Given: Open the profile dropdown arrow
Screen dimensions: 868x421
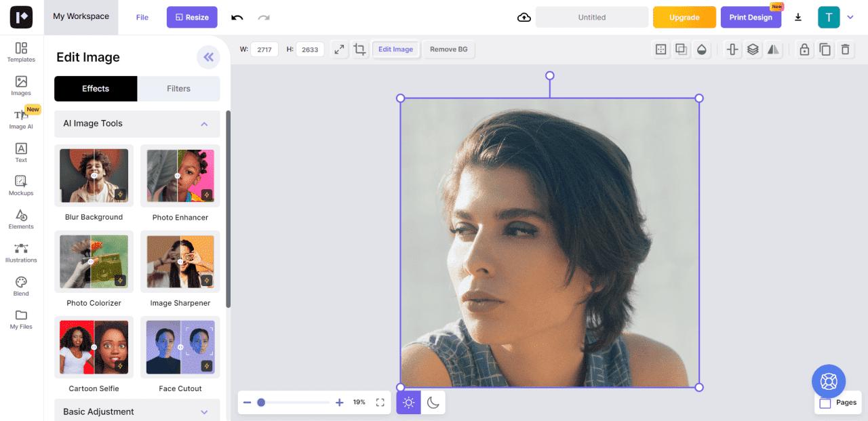Looking at the screenshot, I should point(850,18).
